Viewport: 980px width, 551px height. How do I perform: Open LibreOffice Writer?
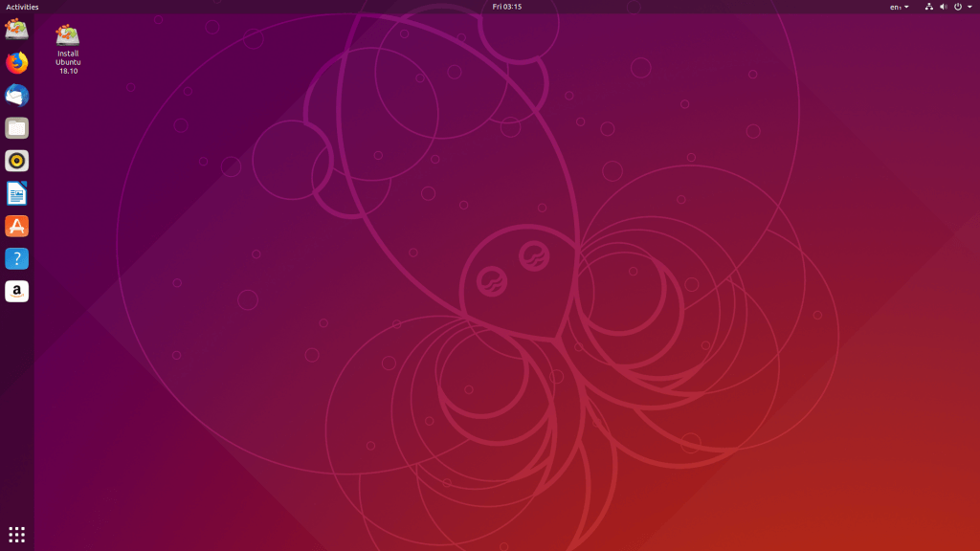[x=17, y=193]
